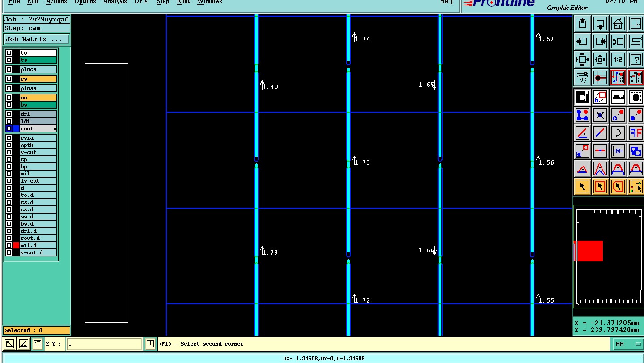
Task: Open the DFM menu
Action: click(142, 2)
